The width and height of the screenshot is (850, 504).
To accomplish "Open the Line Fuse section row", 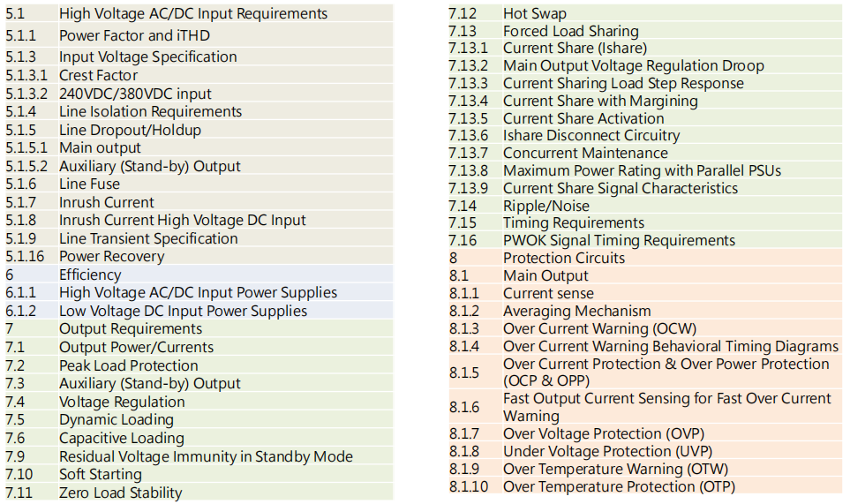I will coord(199,184).
